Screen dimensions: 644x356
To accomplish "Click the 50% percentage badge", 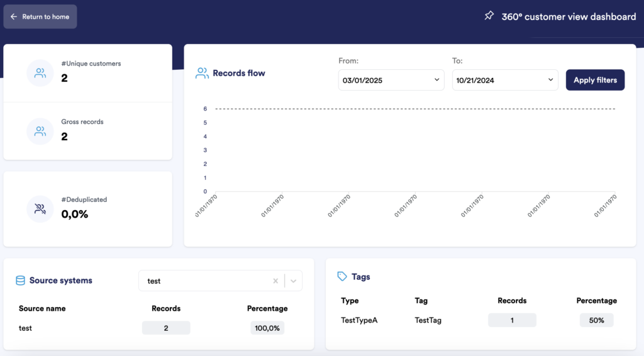I will coord(596,320).
